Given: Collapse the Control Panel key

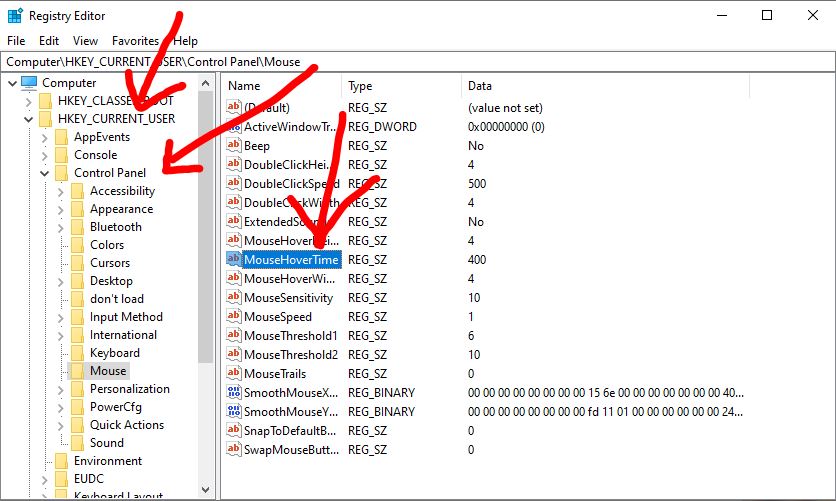Looking at the screenshot, I should [x=44, y=173].
